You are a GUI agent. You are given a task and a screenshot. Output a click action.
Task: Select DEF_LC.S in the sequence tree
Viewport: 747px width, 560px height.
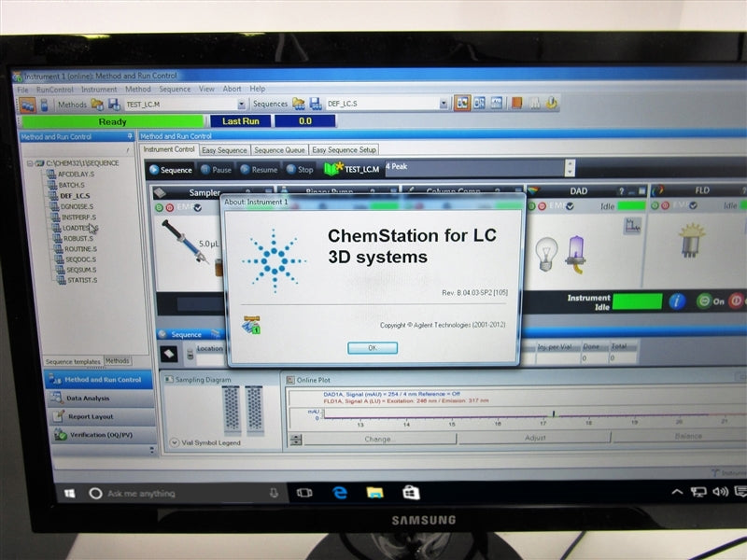pos(75,196)
